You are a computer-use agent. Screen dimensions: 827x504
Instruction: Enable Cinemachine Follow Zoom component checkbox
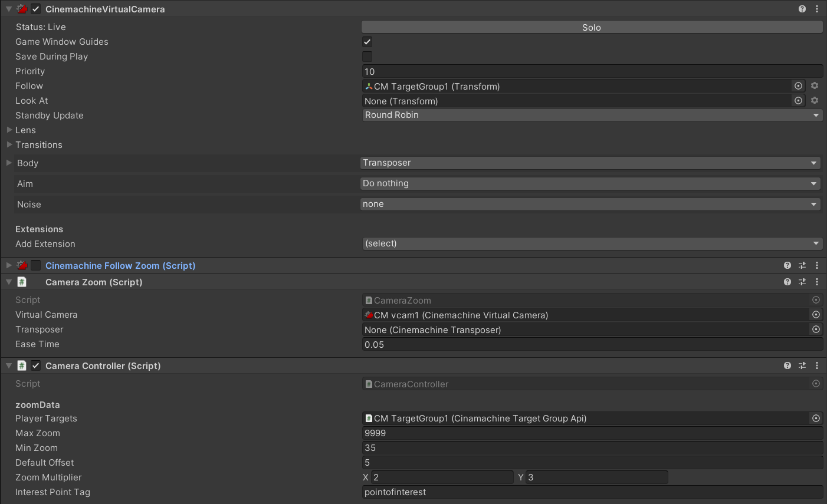(x=36, y=265)
